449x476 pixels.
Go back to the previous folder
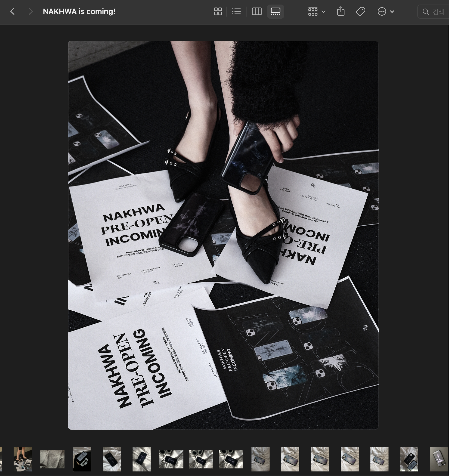(x=13, y=11)
